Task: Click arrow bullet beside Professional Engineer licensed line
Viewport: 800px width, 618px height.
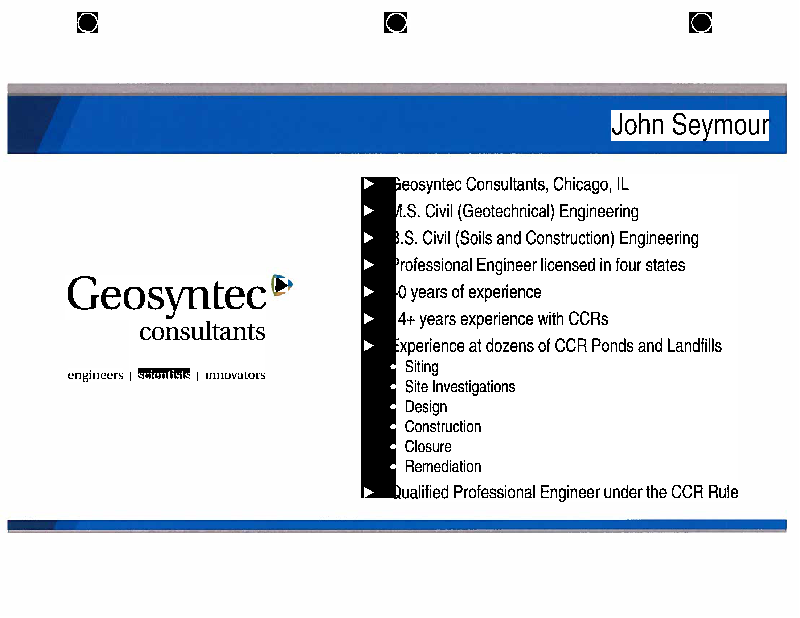Action: coord(369,265)
